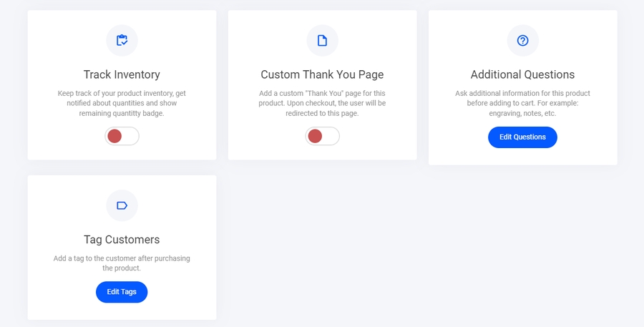
Task: Click the Tag Customers label icon
Action: tap(122, 206)
